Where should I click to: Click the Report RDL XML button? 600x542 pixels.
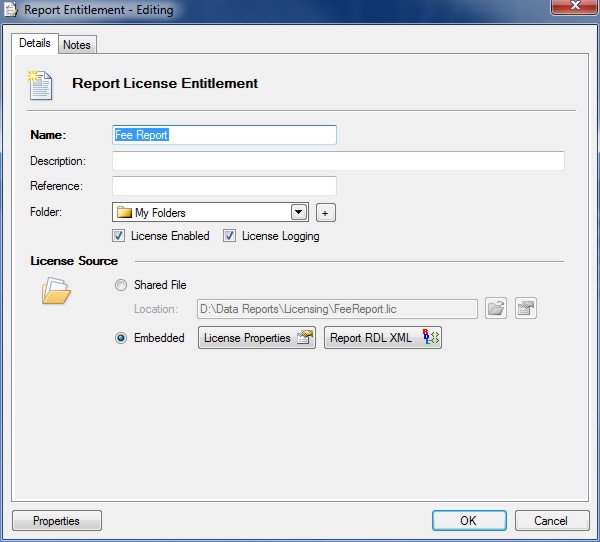(383, 338)
